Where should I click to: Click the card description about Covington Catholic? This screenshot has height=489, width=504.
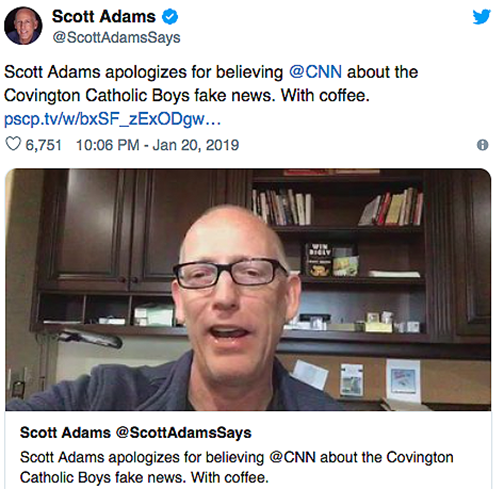click(236, 467)
